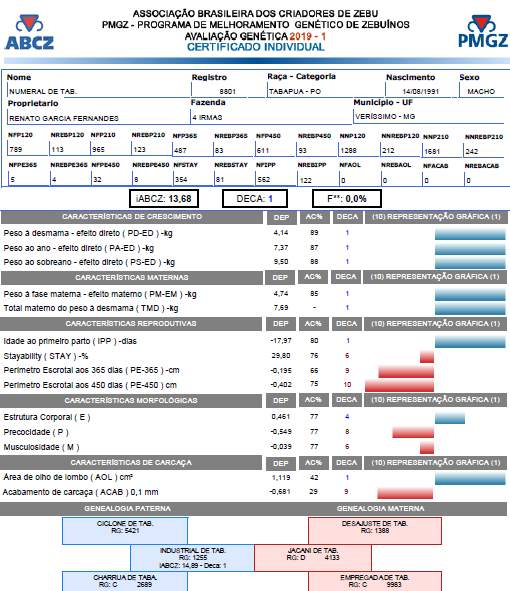The image size is (510, 591).
Task: Click Características Maternas section header
Action: [132, 277]
